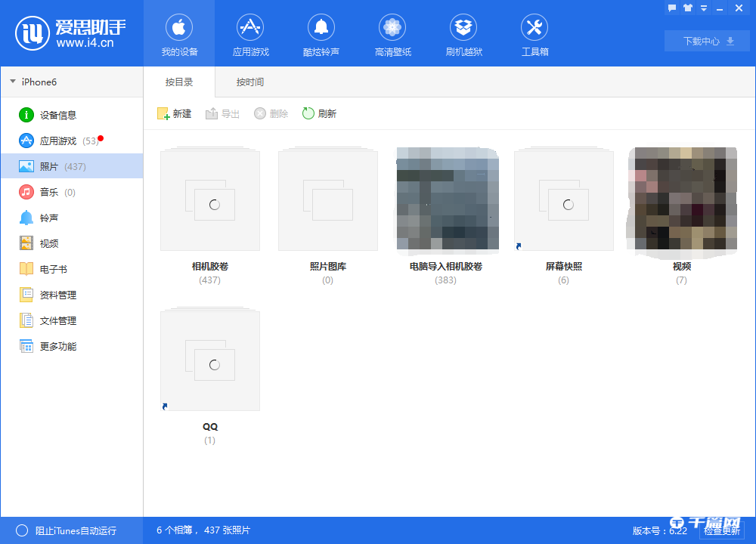
Task: Select the 按目录 tab
Action: [179, 82]
